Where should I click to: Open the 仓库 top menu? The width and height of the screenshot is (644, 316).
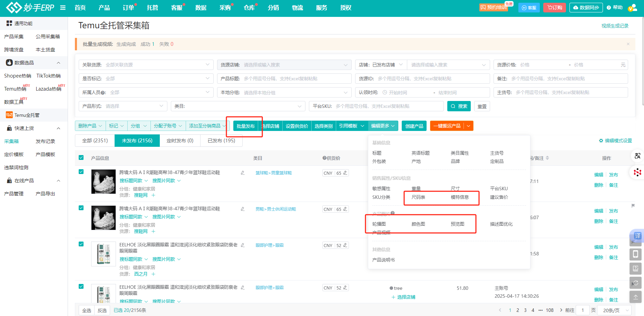coord(249,8)
